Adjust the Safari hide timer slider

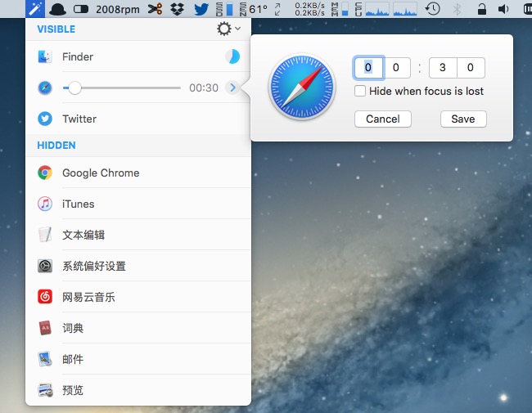(122, 88)
